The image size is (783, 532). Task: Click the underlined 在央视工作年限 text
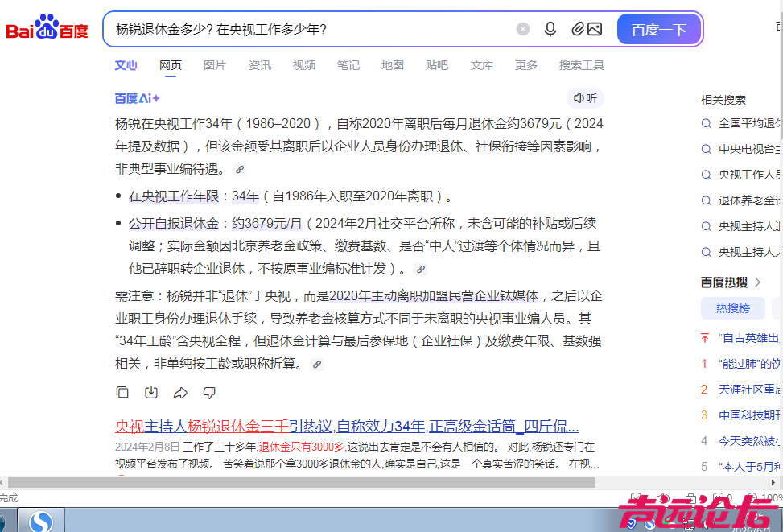pyautogui.click(x=174, y=196)
